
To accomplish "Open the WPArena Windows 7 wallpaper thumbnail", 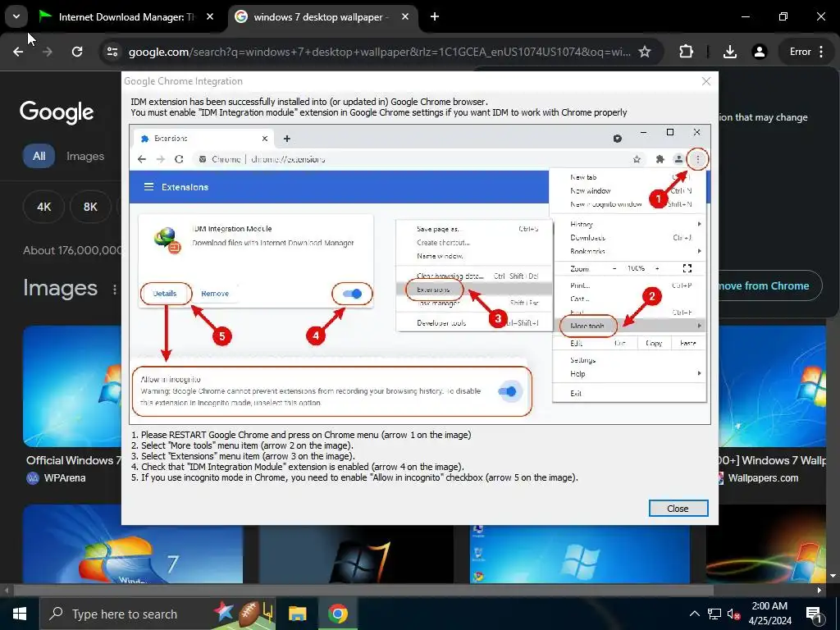I will coord(72,386).
